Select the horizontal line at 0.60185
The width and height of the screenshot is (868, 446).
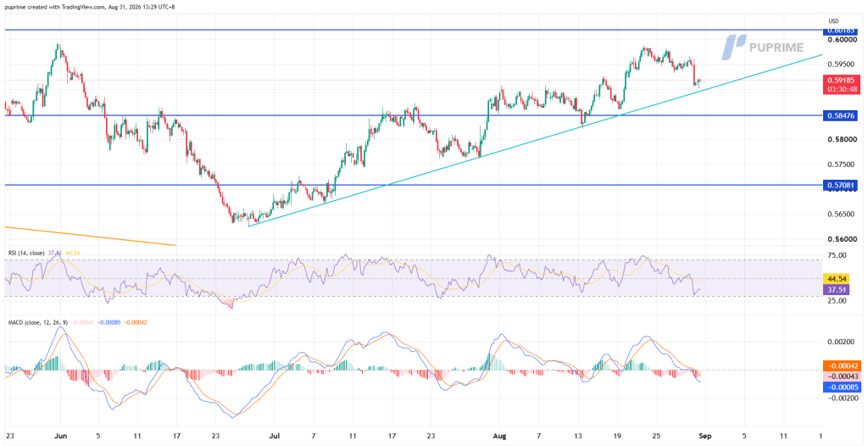(x=412, y=30)
